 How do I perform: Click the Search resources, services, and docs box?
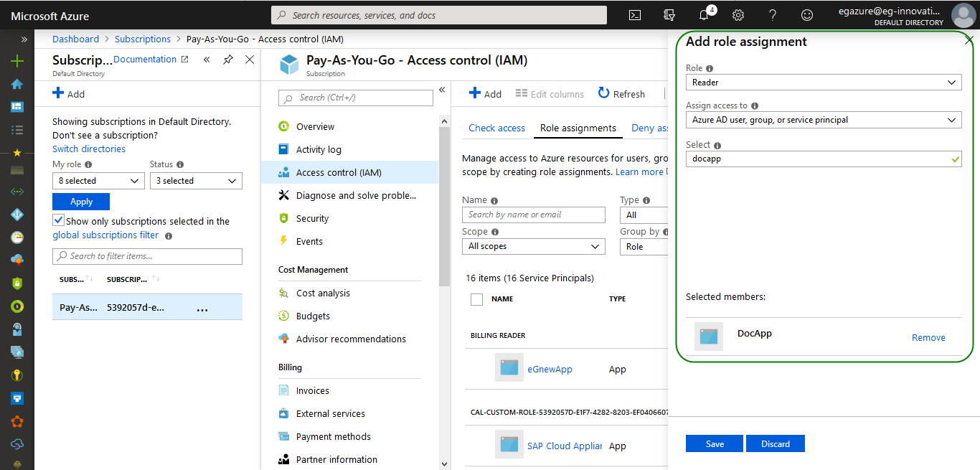coord(439,15)
